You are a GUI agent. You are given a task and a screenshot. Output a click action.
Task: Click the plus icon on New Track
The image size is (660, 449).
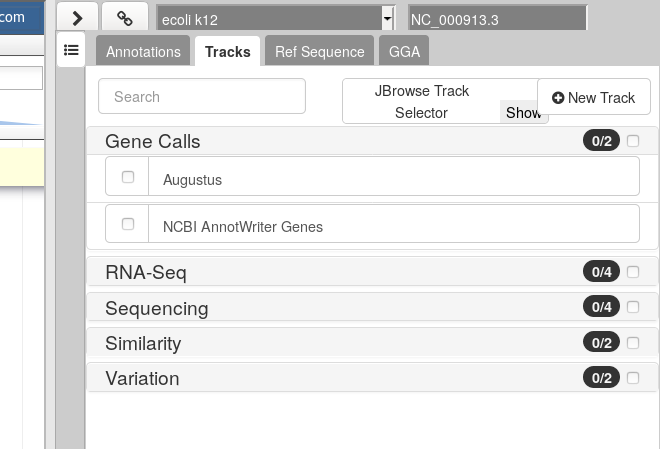pos(558,98)
